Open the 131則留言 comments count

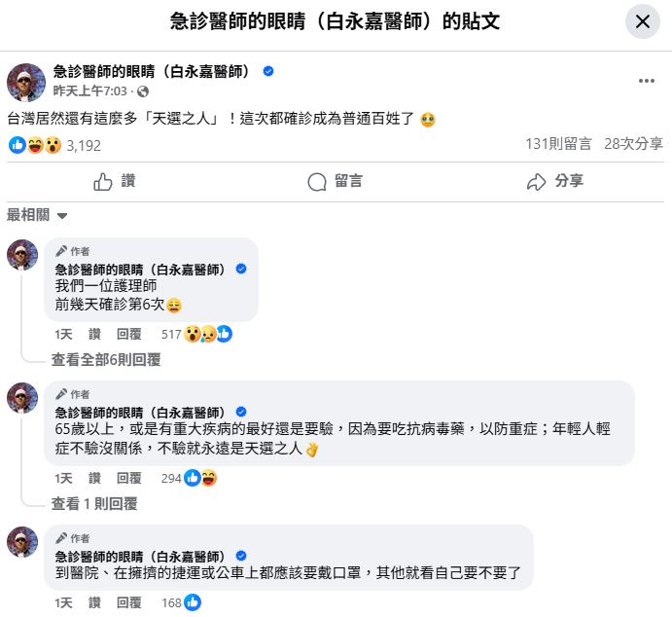pyautogui.click(x=558, y=144)
